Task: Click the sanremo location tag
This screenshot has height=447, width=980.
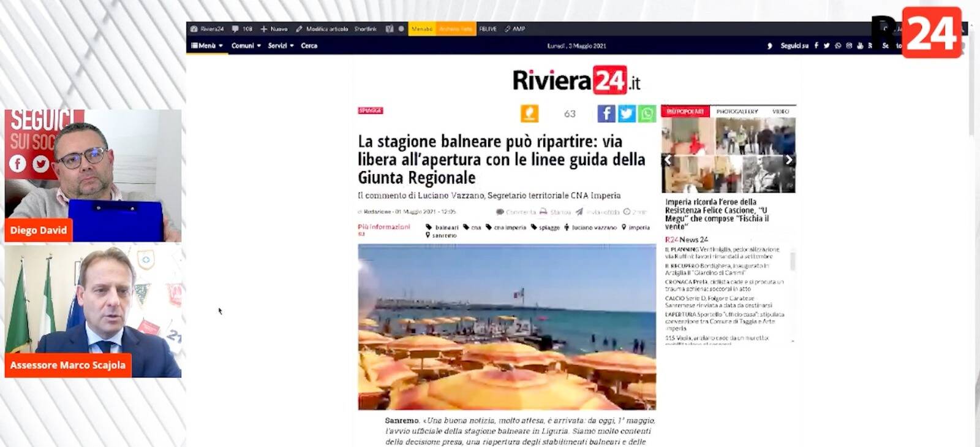Action: pyautogui.click(x=441, y=235)
